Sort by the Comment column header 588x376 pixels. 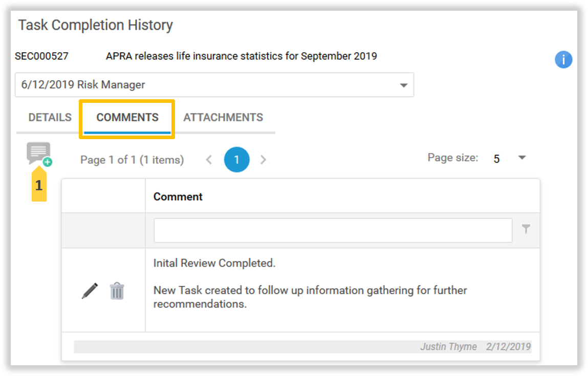tap(178, 196)
